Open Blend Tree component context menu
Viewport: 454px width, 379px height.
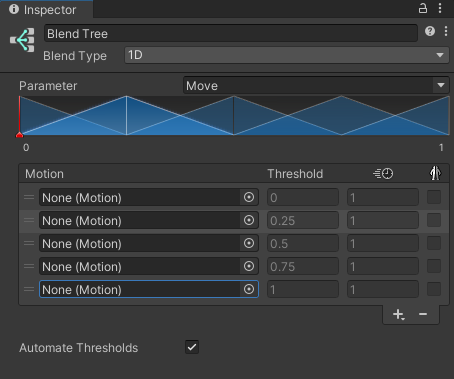pos(446,31)
